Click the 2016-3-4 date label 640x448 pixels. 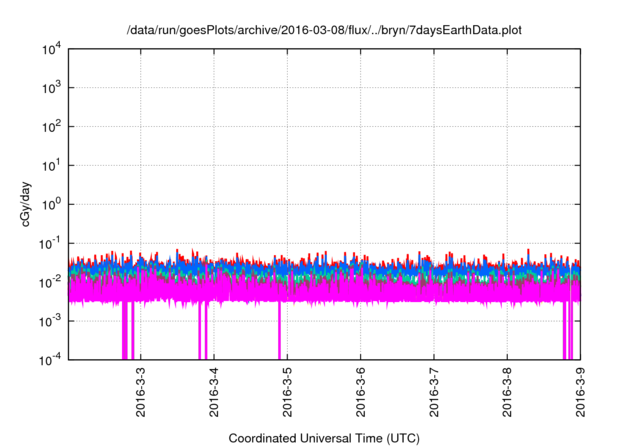coord(214,392)
